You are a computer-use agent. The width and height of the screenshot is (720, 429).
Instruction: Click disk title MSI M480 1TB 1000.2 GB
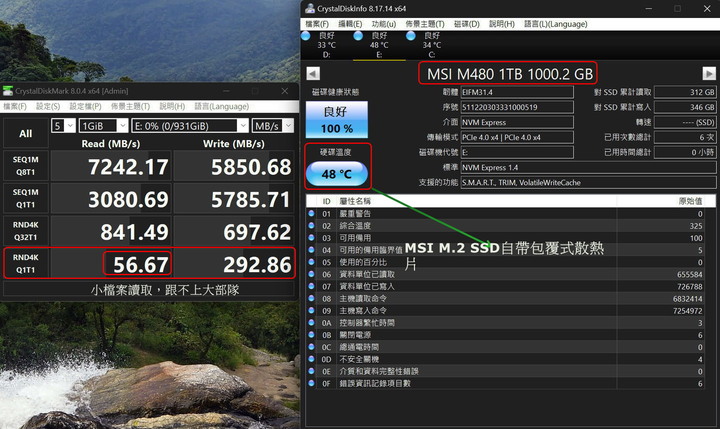point(510,73)
